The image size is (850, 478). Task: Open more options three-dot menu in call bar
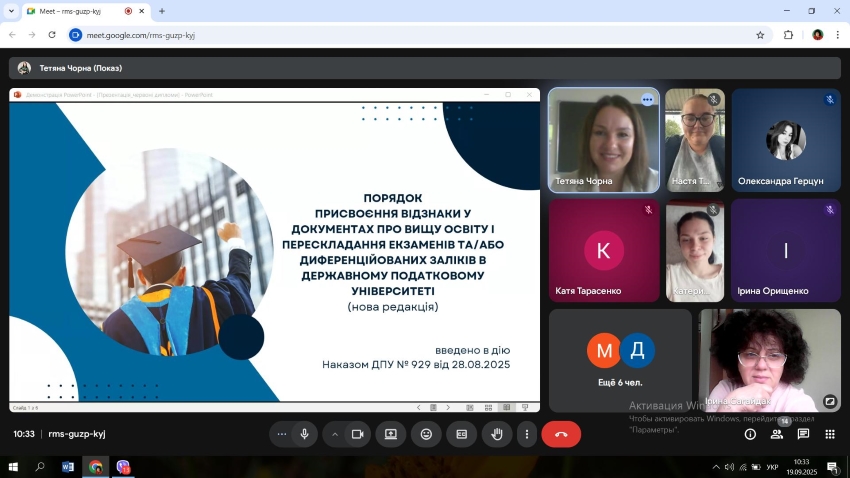point(526,434)
